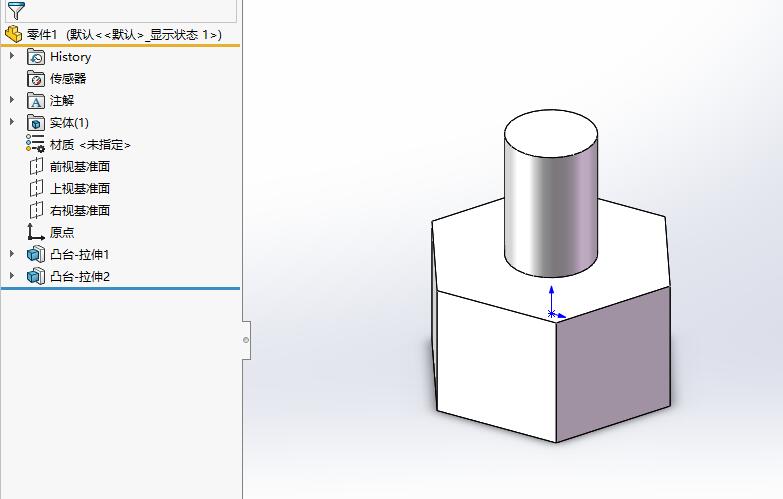Select the purple right hexagon side face
783x499 pixels.
[613, 365]
